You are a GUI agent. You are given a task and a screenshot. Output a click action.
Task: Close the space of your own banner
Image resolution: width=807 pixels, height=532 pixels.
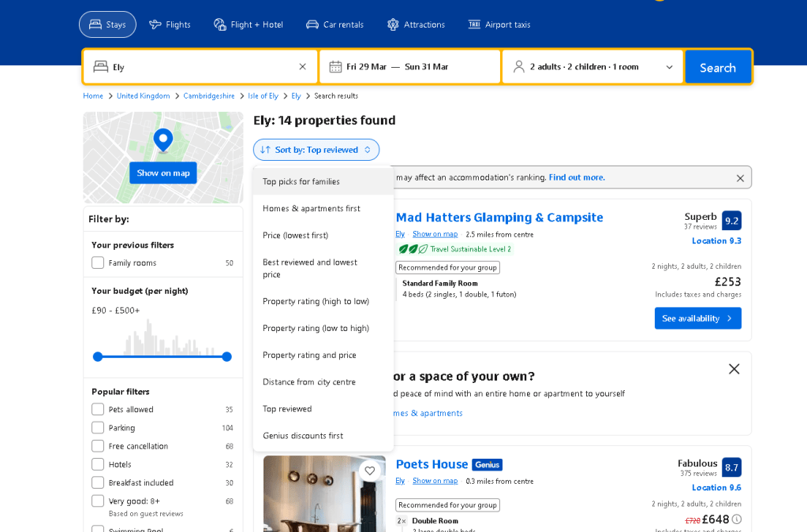(734, 369)
